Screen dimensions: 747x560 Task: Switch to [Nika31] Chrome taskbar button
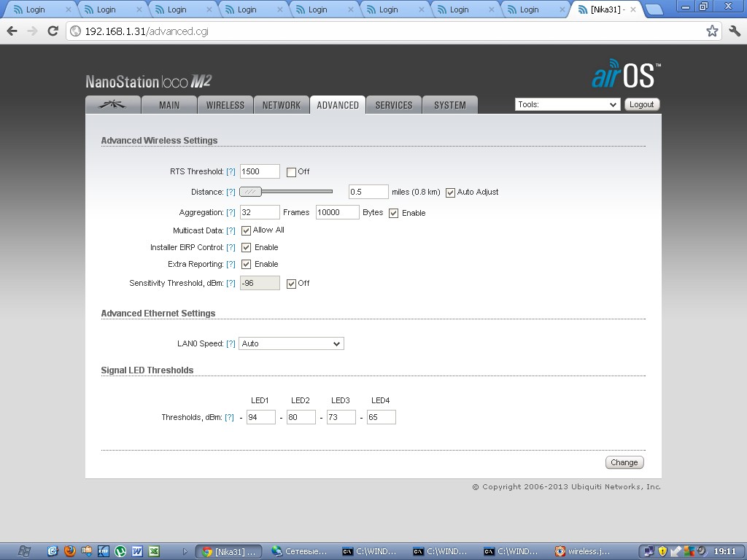[x=229, y=551]
